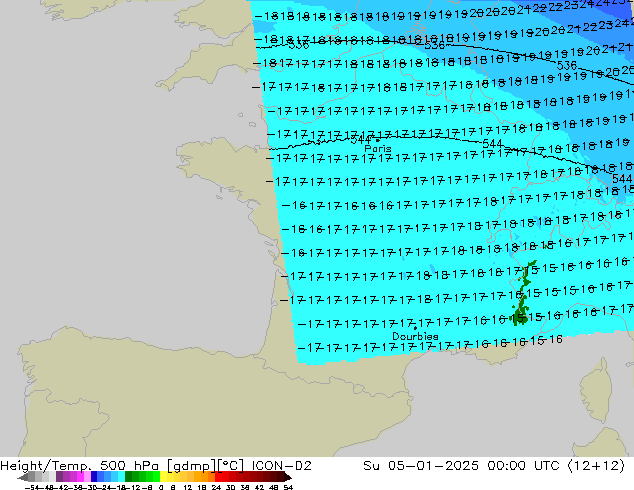The width and height of the screenshot is (634, 490).
Task: Click the "536" contour label nearest the right edge
Action: click(x=566, y=65)
